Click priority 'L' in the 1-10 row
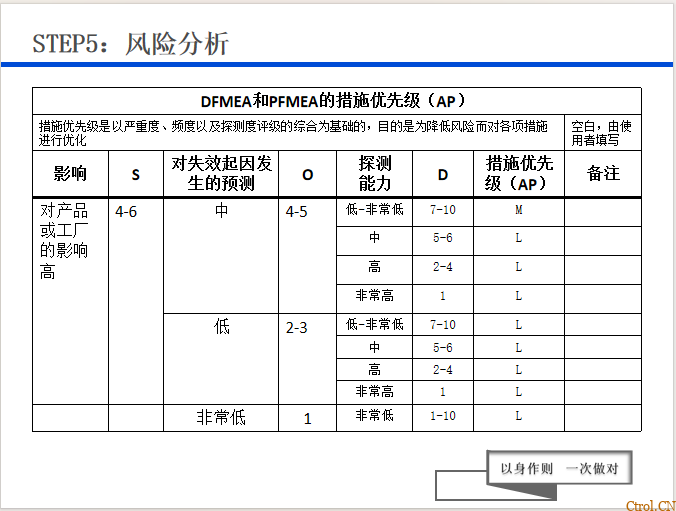Screen dimensions: 676x511 [x=519, y=416]
